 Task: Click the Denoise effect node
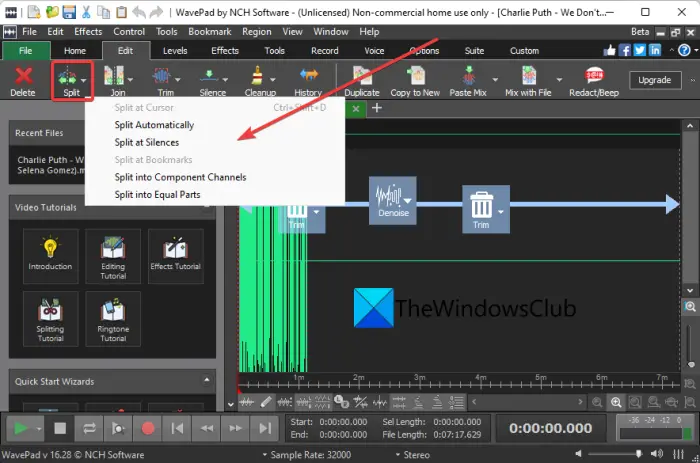392,200
